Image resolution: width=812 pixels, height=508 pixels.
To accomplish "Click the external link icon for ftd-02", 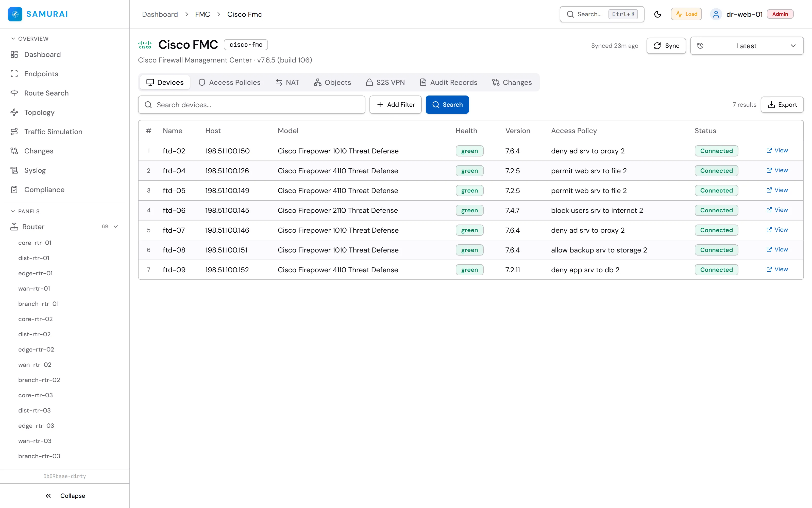I will [x=769, y=151].
